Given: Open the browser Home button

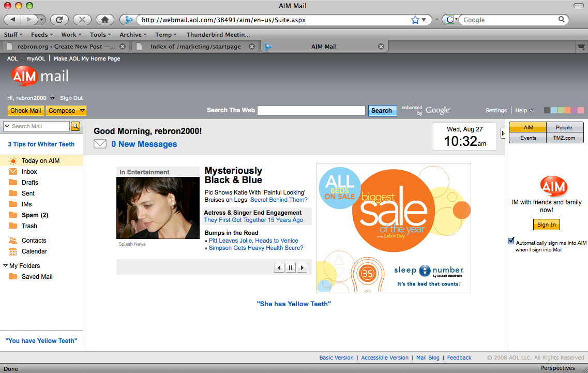Looking at the screenshot, I should tap(105, 20).
